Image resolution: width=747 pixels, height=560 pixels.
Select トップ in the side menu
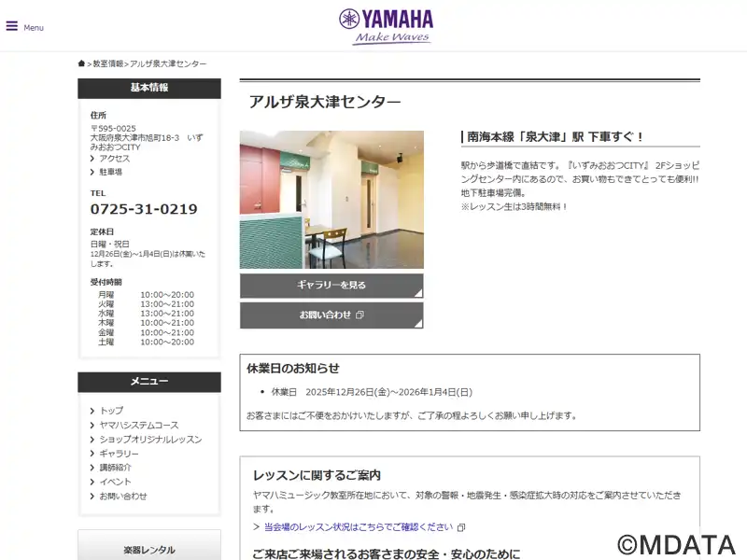pos(111,411)
